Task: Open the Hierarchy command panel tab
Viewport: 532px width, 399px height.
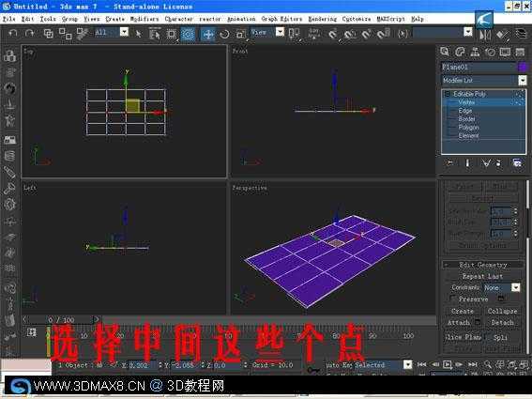Action: [x=475, y=52]
